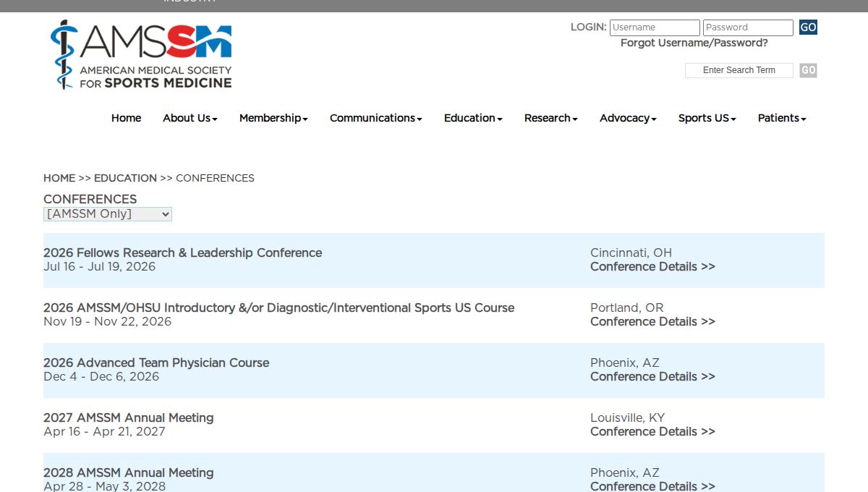Click the date text Dec 4 - Dec 6, 2026

(101, 376)
